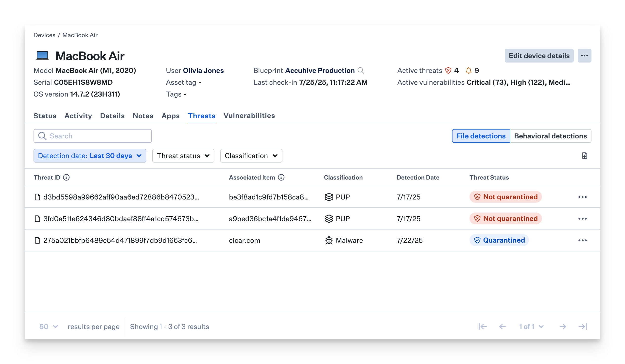This screenshot has width=625, height=364.
Task: Open the Activity tab
Action: tap(78, 116)
